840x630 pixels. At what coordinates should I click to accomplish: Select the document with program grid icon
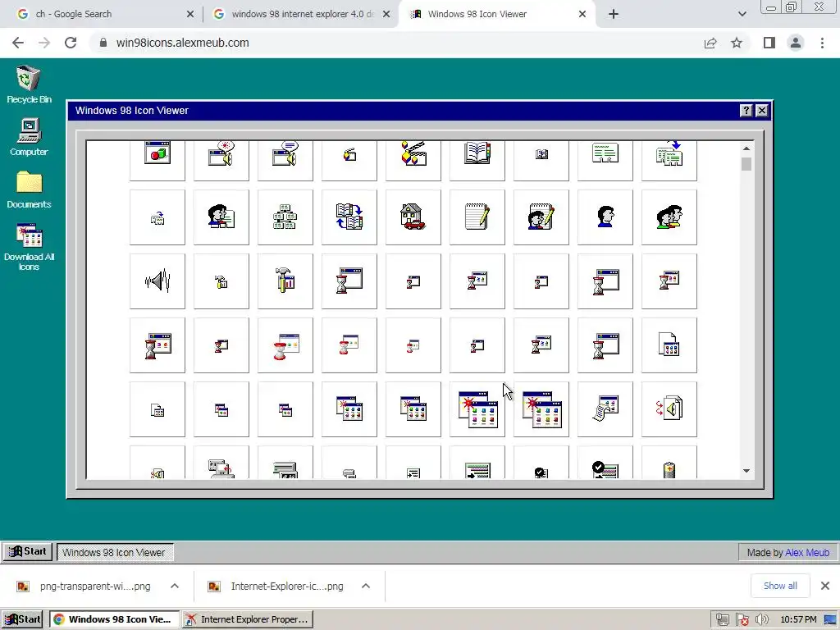[x=669, y=345]
